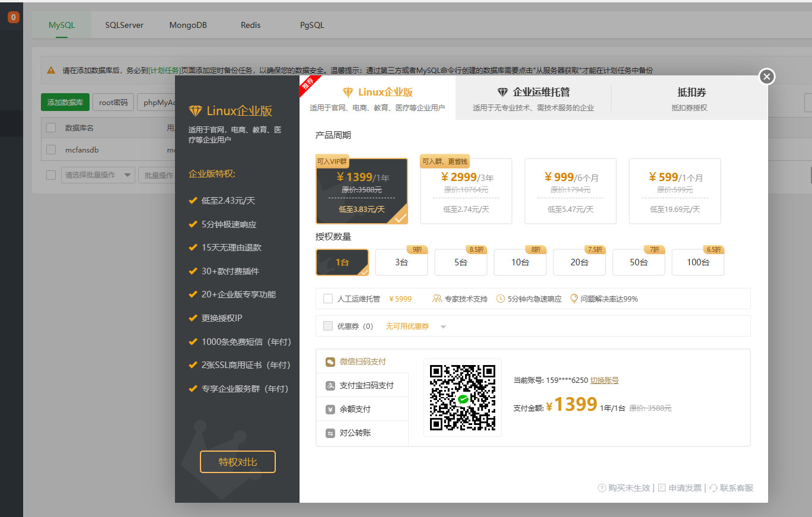This screenshot has width=812, height=517.
Task: Open the MySQL database tab
Action: (62, 26)
